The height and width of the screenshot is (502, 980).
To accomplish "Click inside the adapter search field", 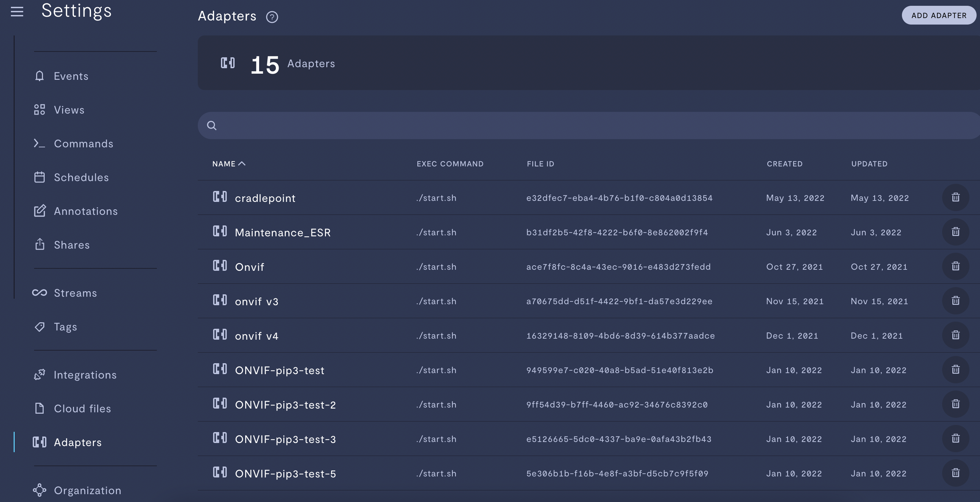I will coord(571,125).
